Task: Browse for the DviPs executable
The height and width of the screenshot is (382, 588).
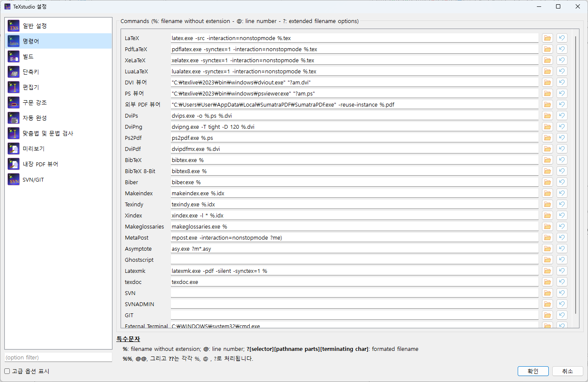Action: pos(548,116)
